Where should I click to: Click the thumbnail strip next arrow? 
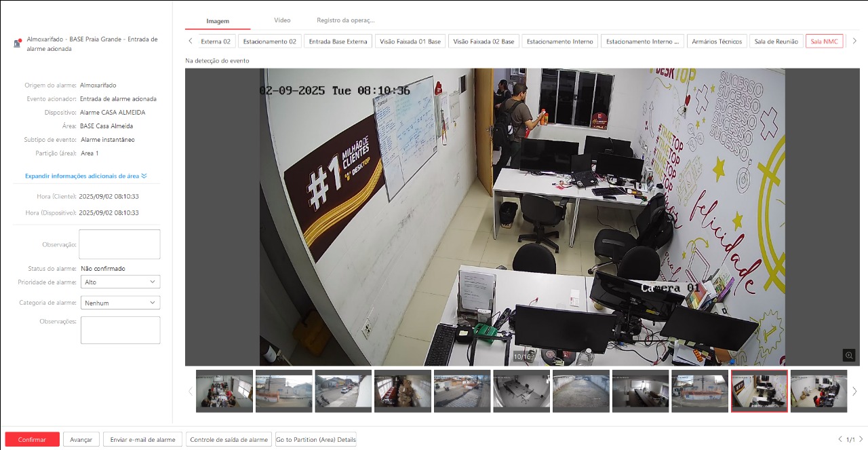[x=854, y=391]
